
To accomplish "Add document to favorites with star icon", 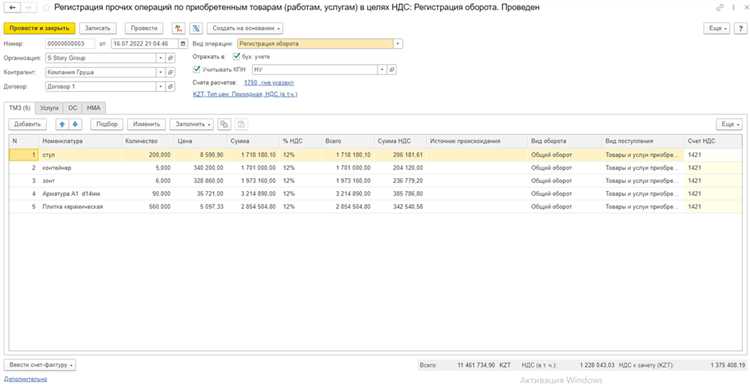I will [46, 8].
